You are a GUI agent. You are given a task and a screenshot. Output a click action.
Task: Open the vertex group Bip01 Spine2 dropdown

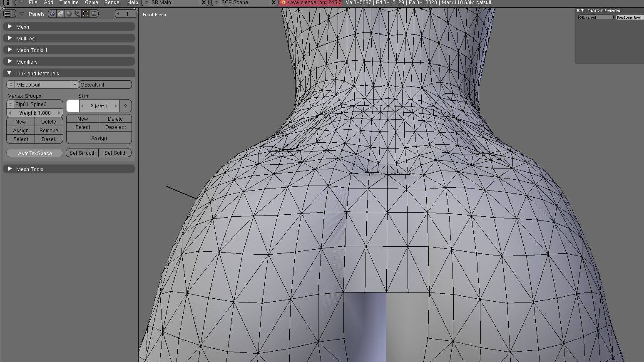(x=10, y=104)
